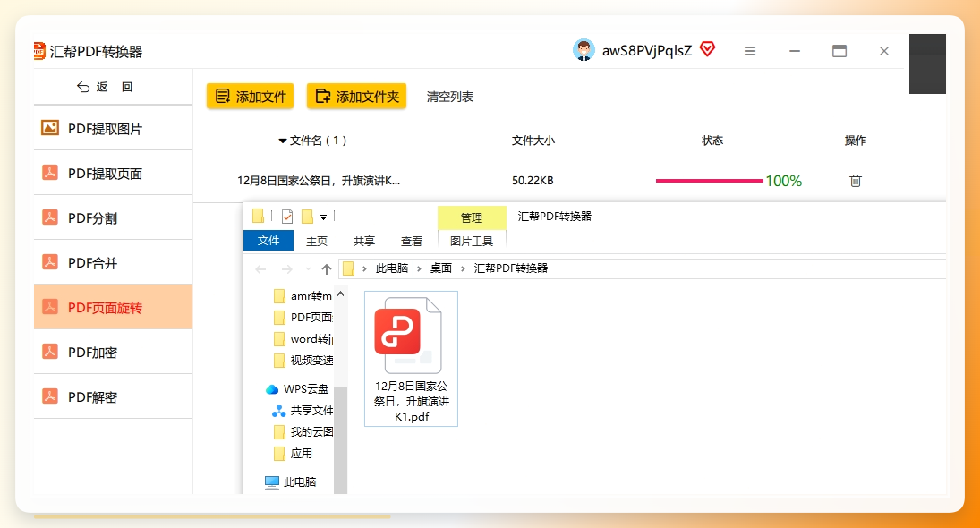Image resolution: width=980 pixels, height=528 pixels.
Task: Click the address bar folder icon
Action: coord(349,268)
